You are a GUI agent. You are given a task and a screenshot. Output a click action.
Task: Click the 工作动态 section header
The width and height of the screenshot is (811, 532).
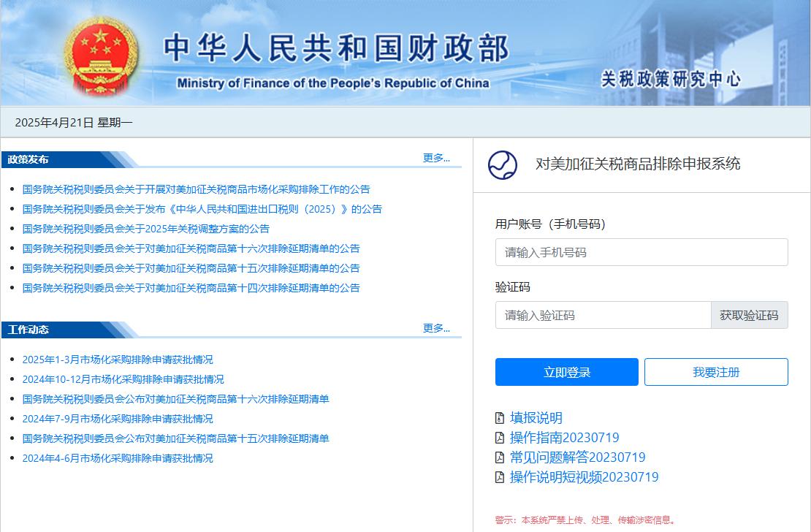28,330
